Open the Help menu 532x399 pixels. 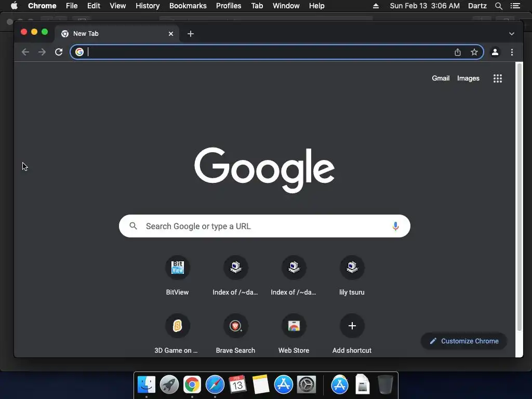click(x=316, y=6)
